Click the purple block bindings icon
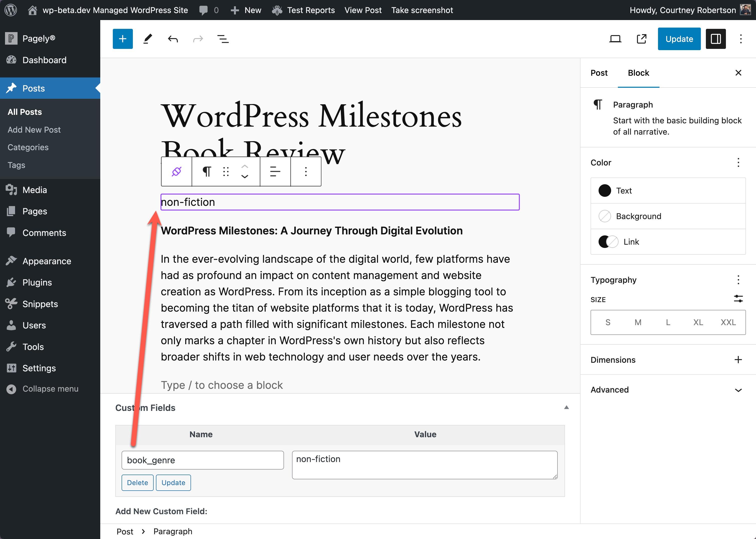This screenshot has height=539, width=756. (176, 171)
